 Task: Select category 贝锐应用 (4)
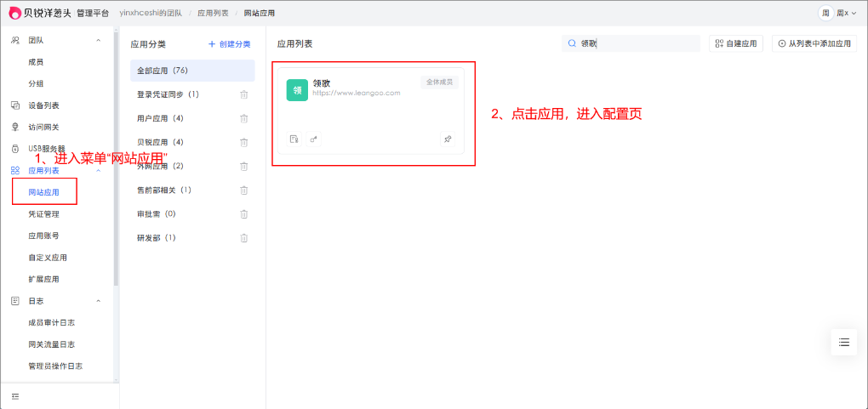tap(160, 142)
